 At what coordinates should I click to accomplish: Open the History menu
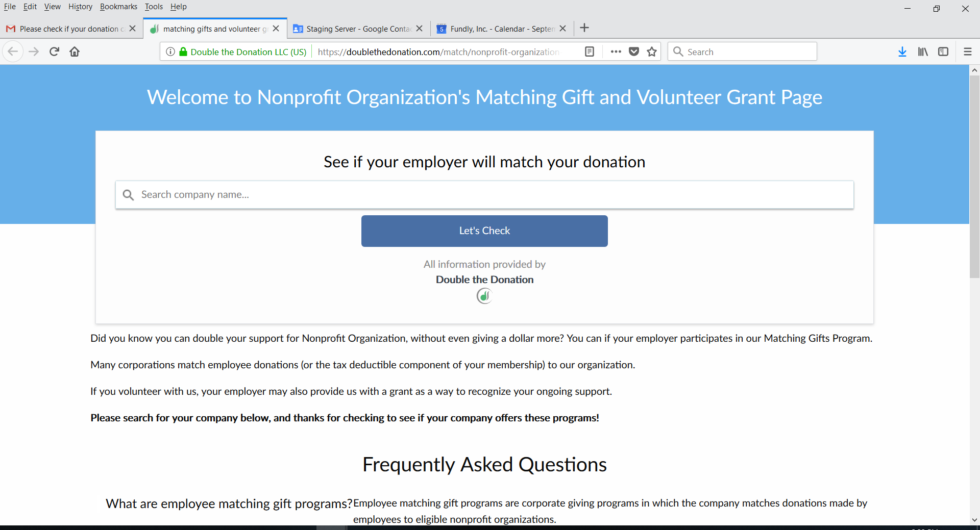(x=80, y=7)
